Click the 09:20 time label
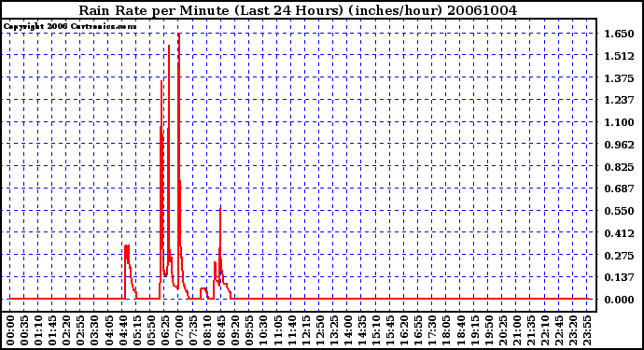Image resolution: width=644 pixels, height=350 pixels. (x=235, y=330)
